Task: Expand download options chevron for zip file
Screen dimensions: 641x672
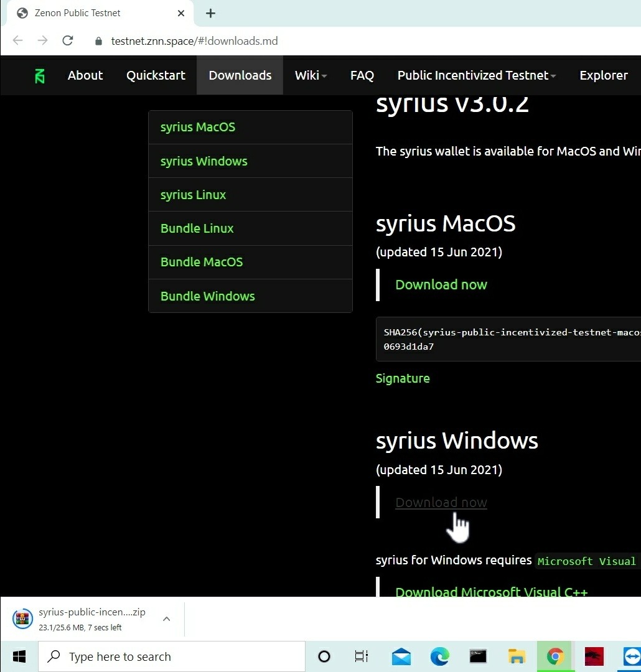Action: point(167,619)
